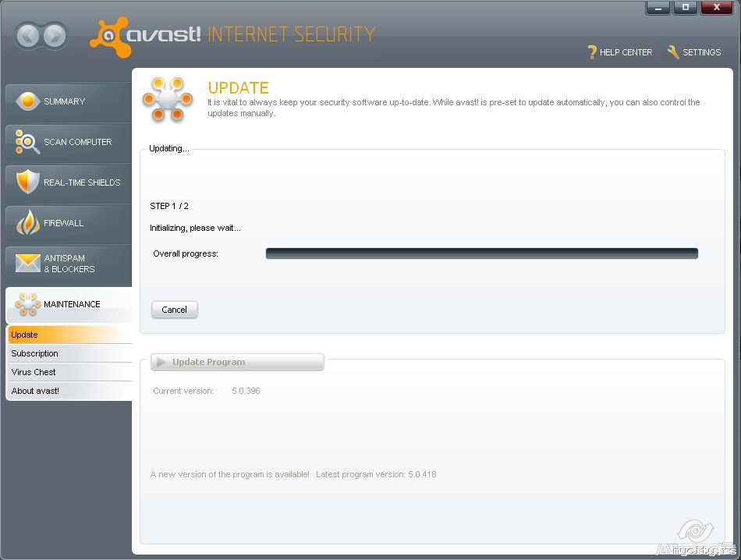Screen dimensions: 741x560
Task: Click the STEP 1 / 2 text
Action: click(169, 206)
